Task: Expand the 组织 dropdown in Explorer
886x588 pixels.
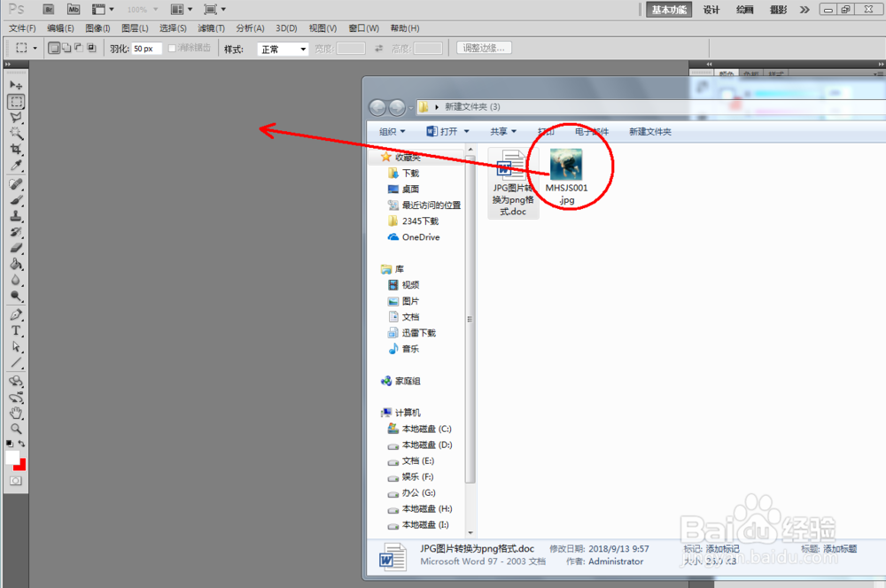Action: 392,132
